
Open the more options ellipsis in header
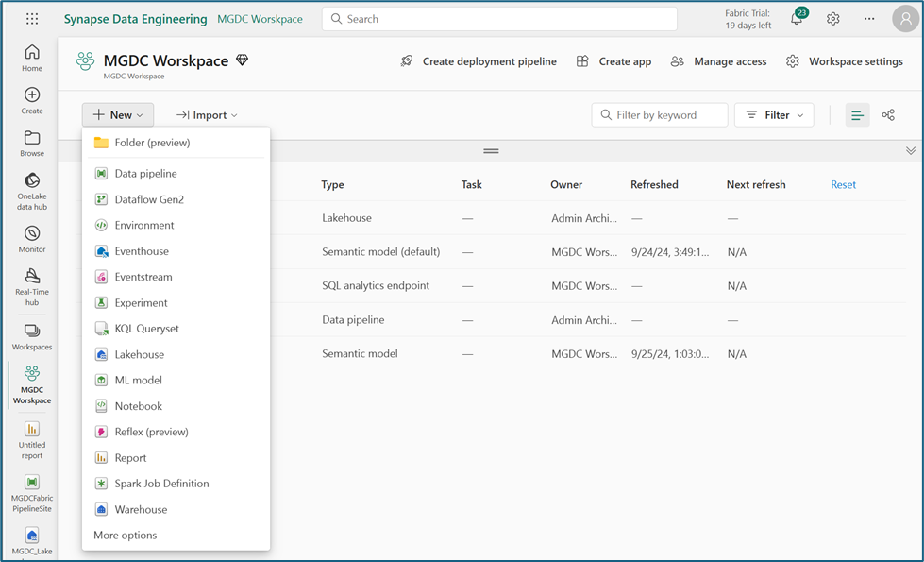(869, 19)
